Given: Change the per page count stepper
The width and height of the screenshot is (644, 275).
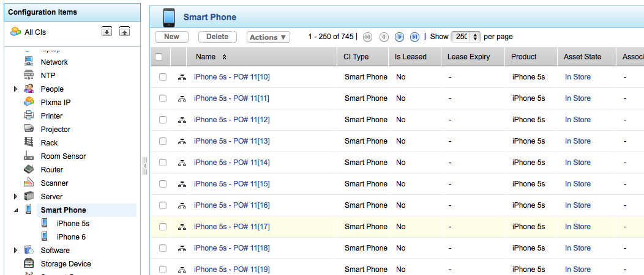Looking at the screenshot, I should 475,37.
